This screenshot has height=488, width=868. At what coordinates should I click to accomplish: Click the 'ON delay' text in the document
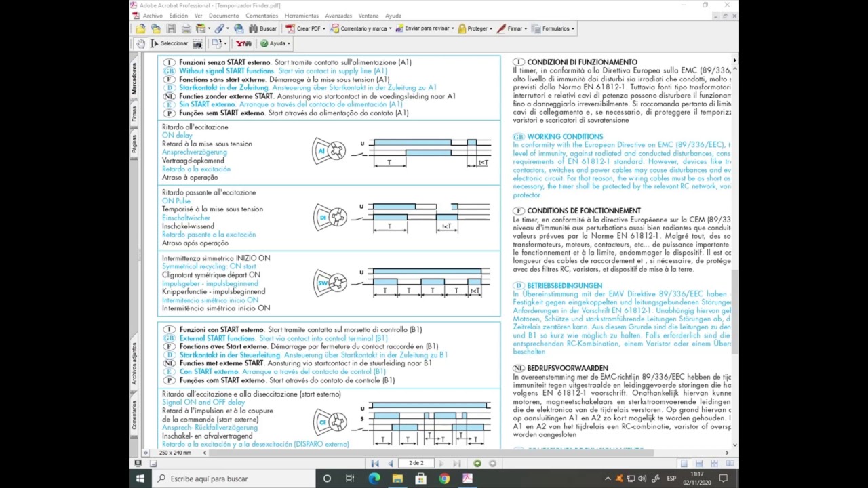point(177,136)
